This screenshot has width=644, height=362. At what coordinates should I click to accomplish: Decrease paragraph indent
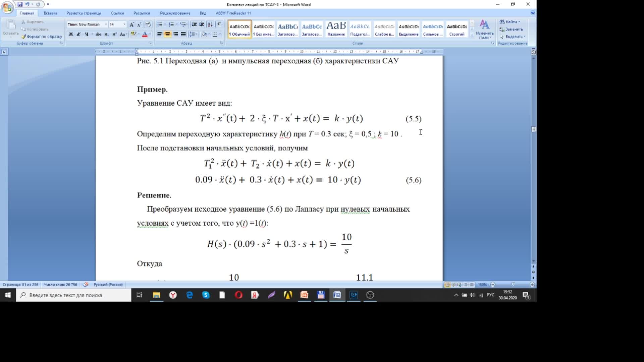click(194, 24)
